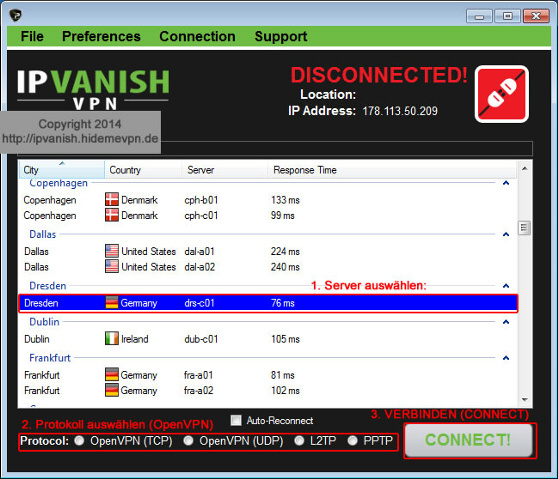Image resolution: width=558 pixels, height=479 pixels.
Task: Collapse the Dallas group chevron
Action: (x=506, y=234)
